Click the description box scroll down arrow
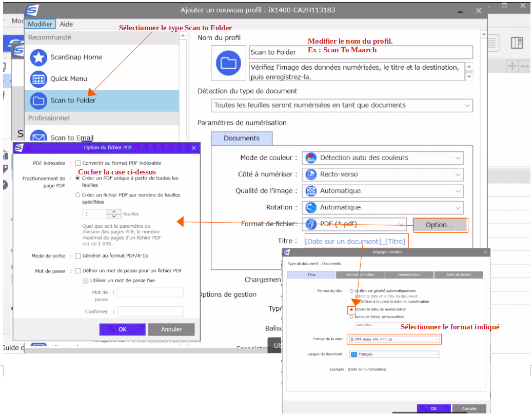This screenshot has width=532, height=415. tap(469, 77)
